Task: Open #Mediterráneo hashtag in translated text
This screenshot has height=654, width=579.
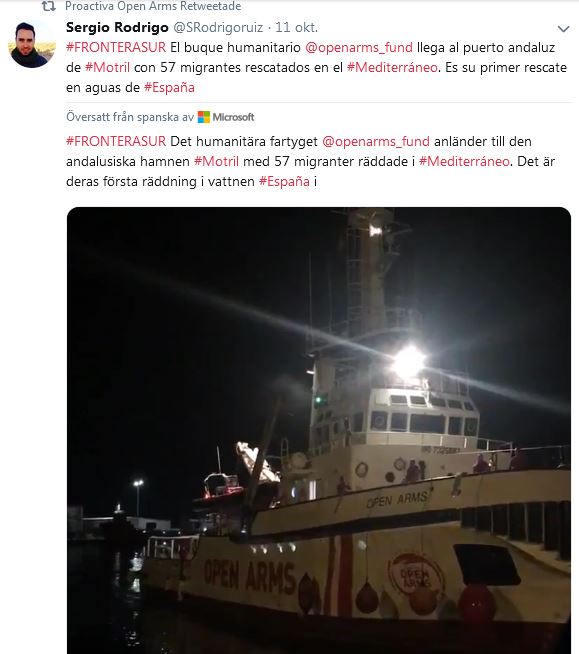Action: tap(464, 161)
